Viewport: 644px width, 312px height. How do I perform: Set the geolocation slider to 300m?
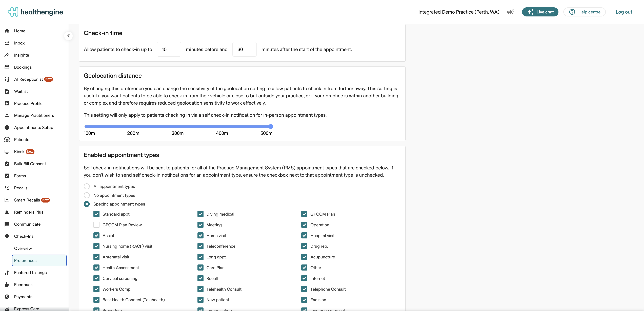[177, 127]
